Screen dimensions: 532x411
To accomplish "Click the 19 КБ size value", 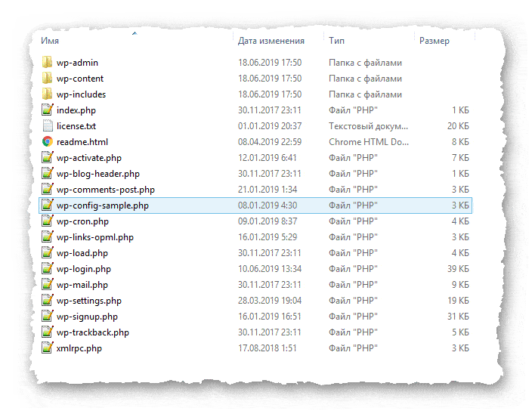I will tap(458, 301).
